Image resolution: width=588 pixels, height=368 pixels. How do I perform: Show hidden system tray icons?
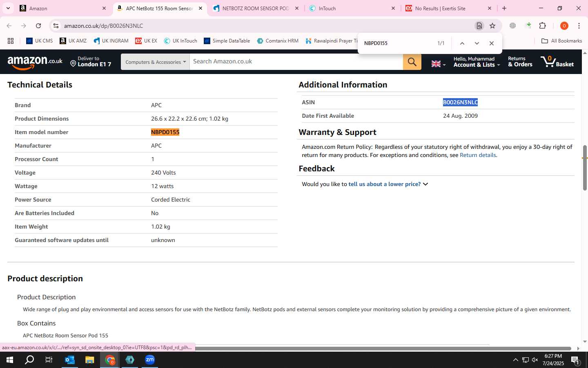tap(515, 360)
